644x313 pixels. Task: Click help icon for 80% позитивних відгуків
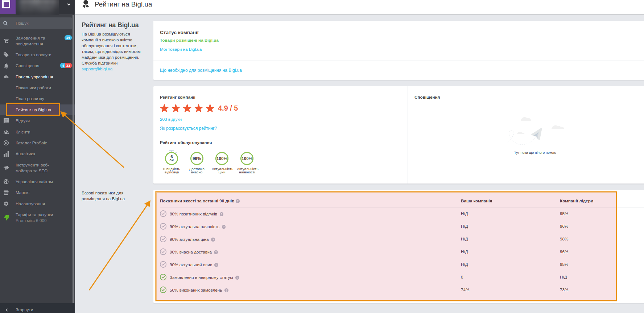(x=222, y=214)
